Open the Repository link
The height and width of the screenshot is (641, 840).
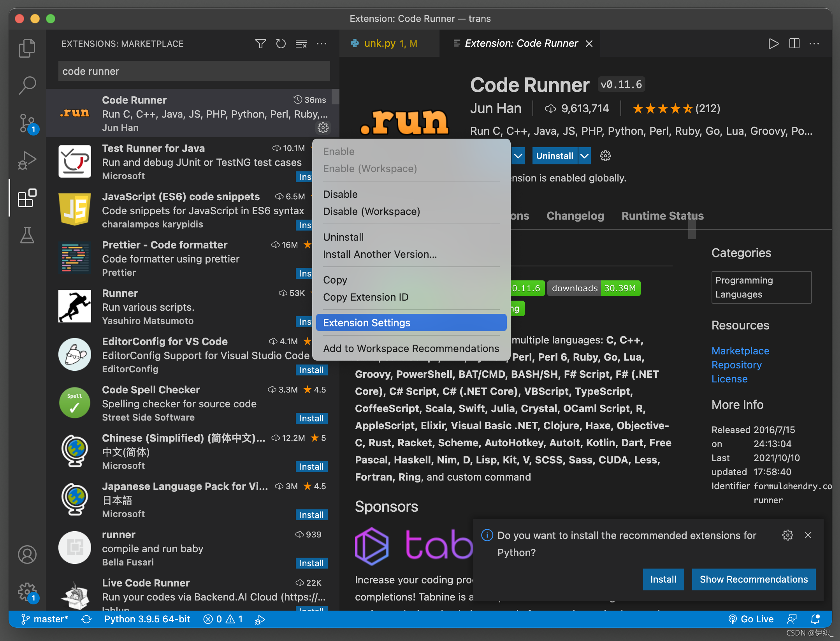coord(736,365)
